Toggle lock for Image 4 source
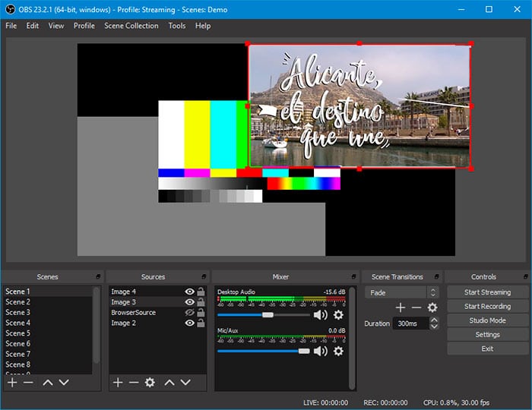 click(201, 292)
